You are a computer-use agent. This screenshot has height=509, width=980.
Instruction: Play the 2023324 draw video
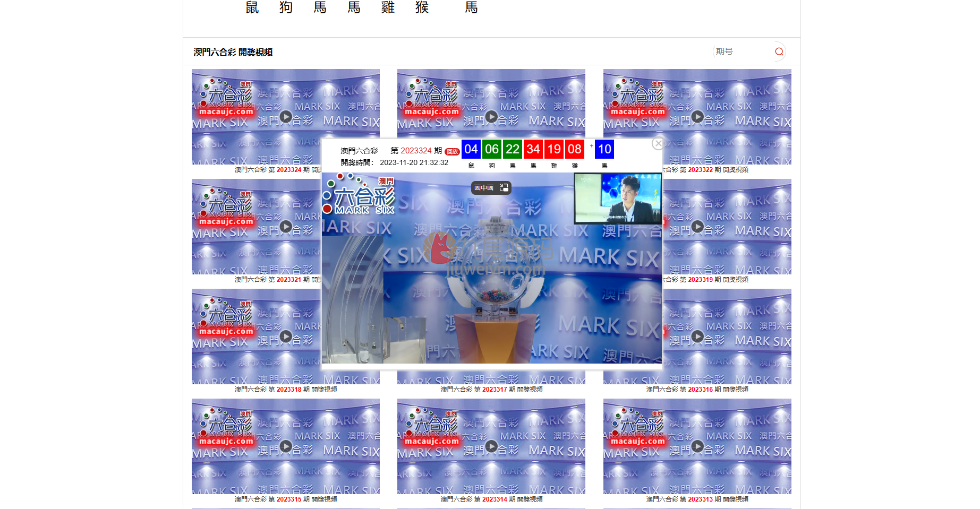click(286, 117)
